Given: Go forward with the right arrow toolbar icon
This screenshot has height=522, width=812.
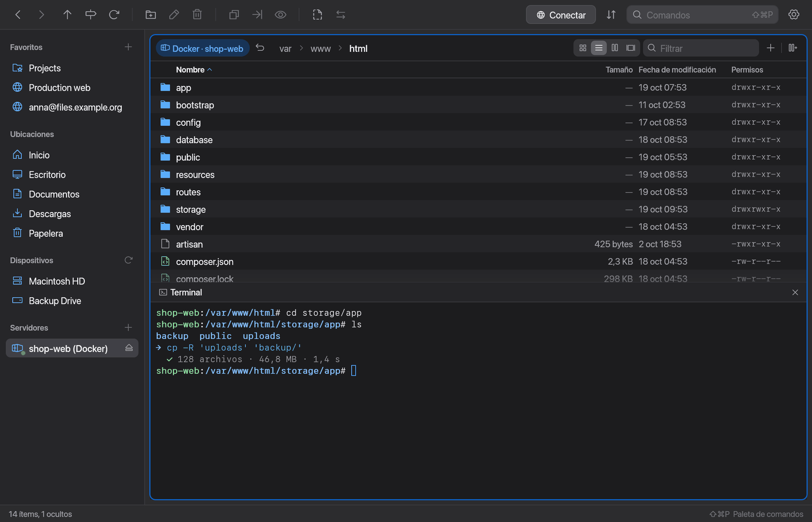Looking at the screenshot, I should pyautogui.click(x=42, y=15).
